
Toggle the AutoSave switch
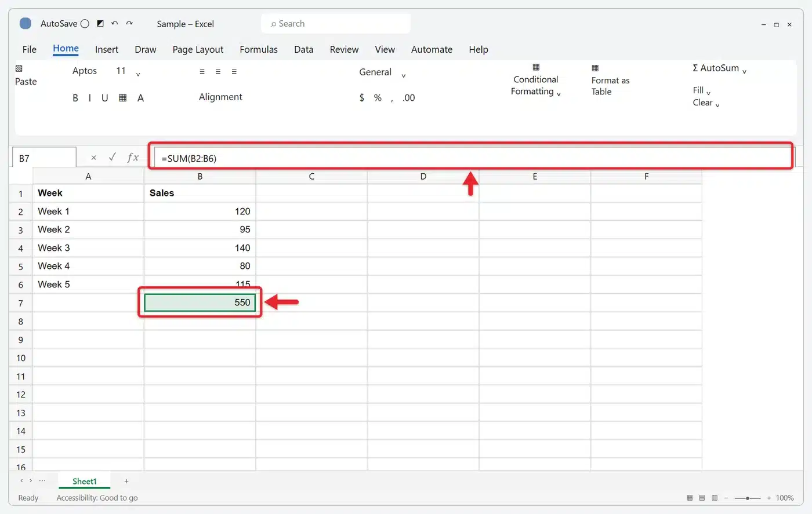pyautogui.click(x=85, y=24)
